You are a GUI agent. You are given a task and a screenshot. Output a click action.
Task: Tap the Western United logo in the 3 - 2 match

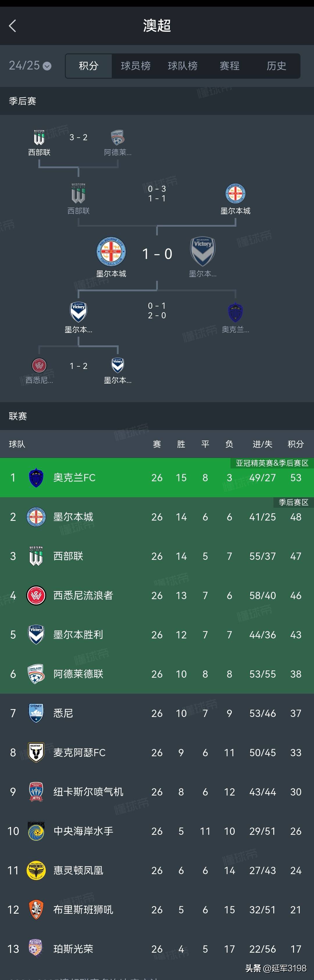tap(39, 137)
